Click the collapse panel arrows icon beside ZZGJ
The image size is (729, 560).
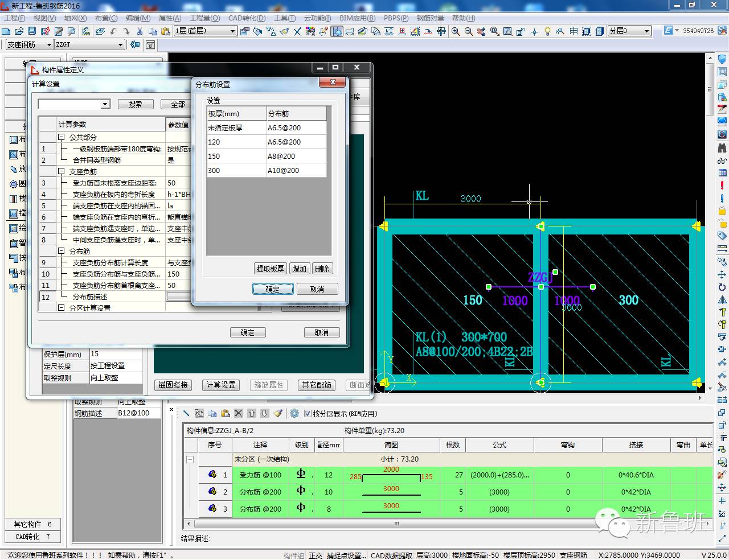coord(135,44)
